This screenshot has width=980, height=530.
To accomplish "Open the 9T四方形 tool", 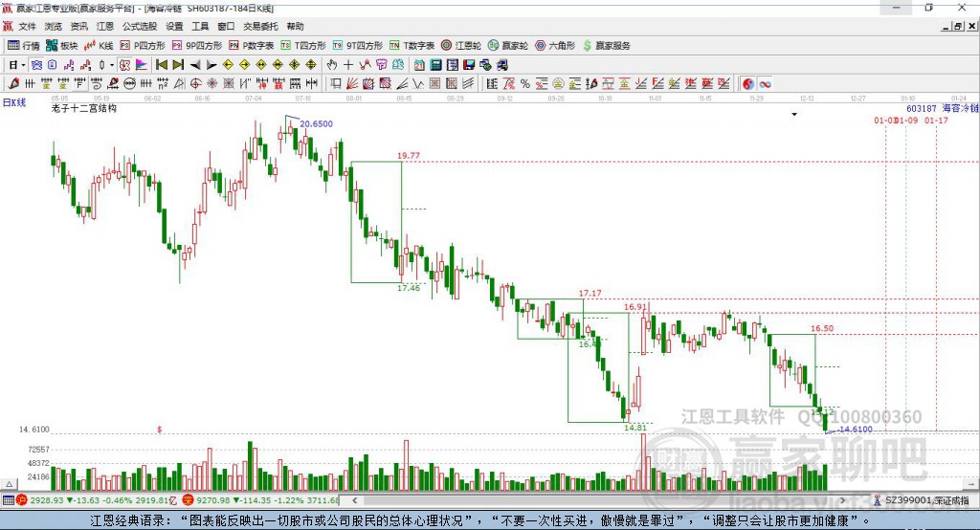I will 358,45.
